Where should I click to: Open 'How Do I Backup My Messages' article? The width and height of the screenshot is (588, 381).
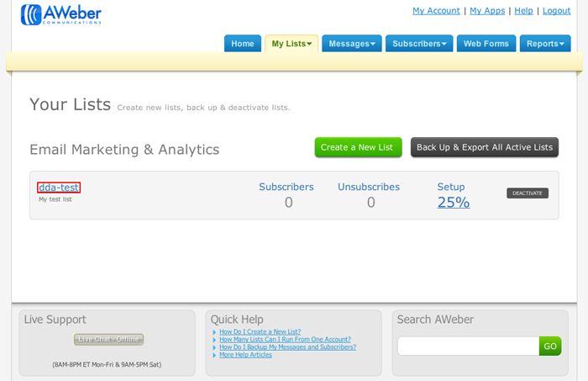[x=287, y=347]
